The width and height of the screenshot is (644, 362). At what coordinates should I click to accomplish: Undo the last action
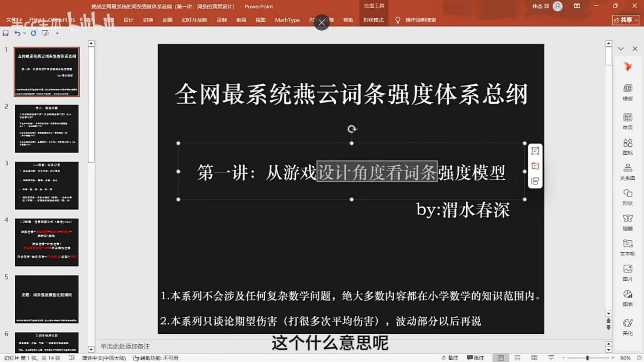tap(17, 33)
